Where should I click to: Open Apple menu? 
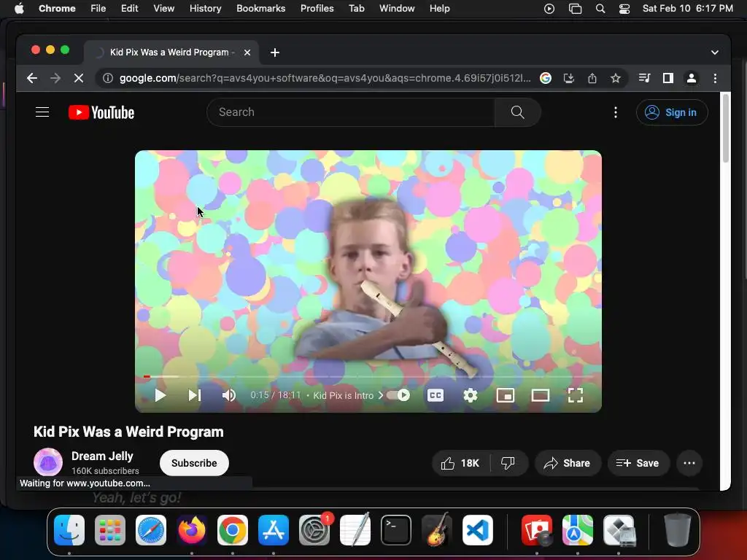click(19, 9)
